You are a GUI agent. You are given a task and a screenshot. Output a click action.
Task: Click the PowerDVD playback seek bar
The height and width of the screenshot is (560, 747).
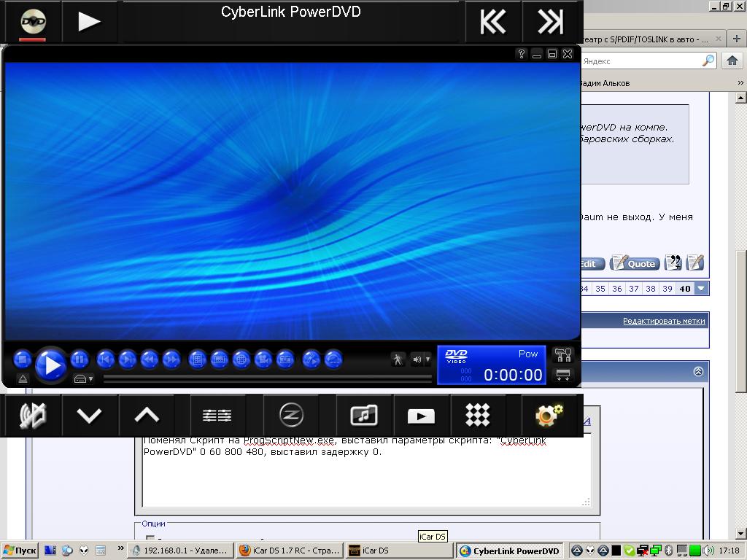coord(267,378)
